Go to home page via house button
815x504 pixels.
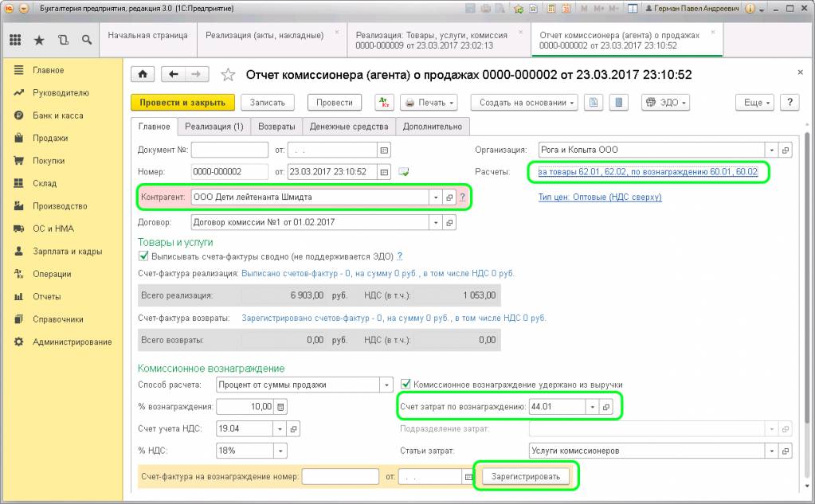click(143, 74)
